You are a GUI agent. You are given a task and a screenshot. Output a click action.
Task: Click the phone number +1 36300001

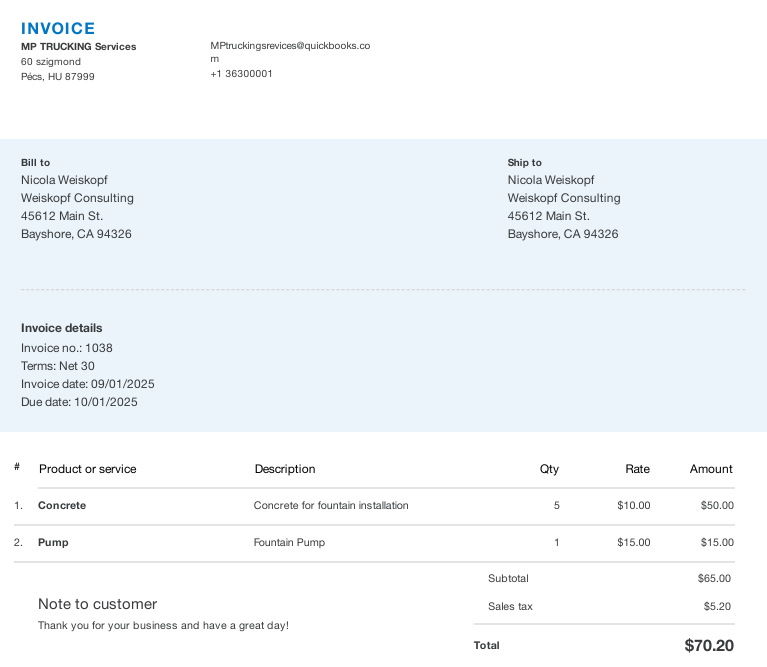point(241,74)
